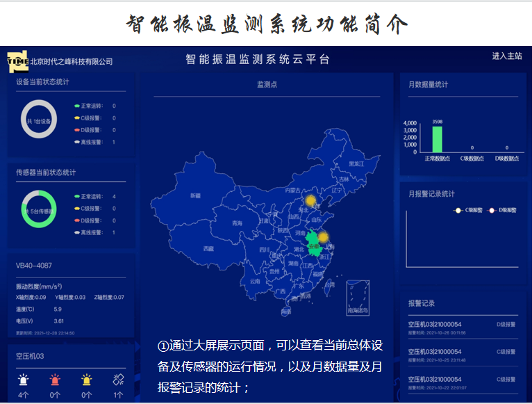This screenshot has width=532, height=404.
Task: Click the yellow map marker near Beijing
Action: (x=310, y=201)
